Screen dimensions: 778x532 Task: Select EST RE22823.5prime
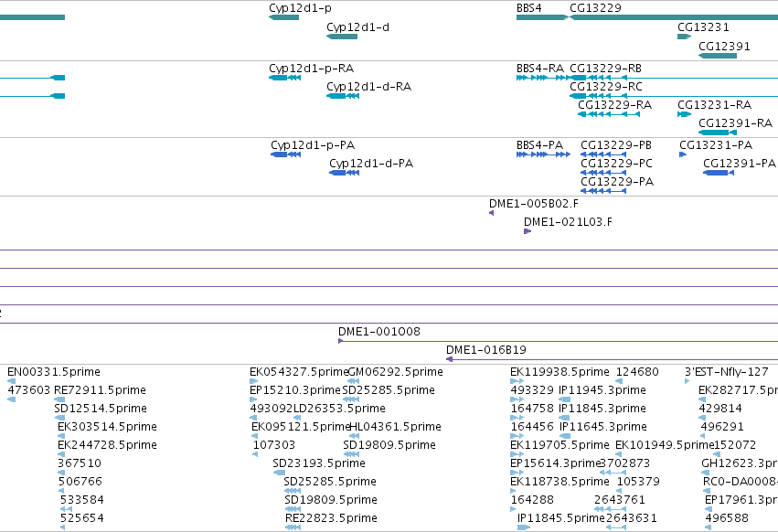click(x=293, y=527)
